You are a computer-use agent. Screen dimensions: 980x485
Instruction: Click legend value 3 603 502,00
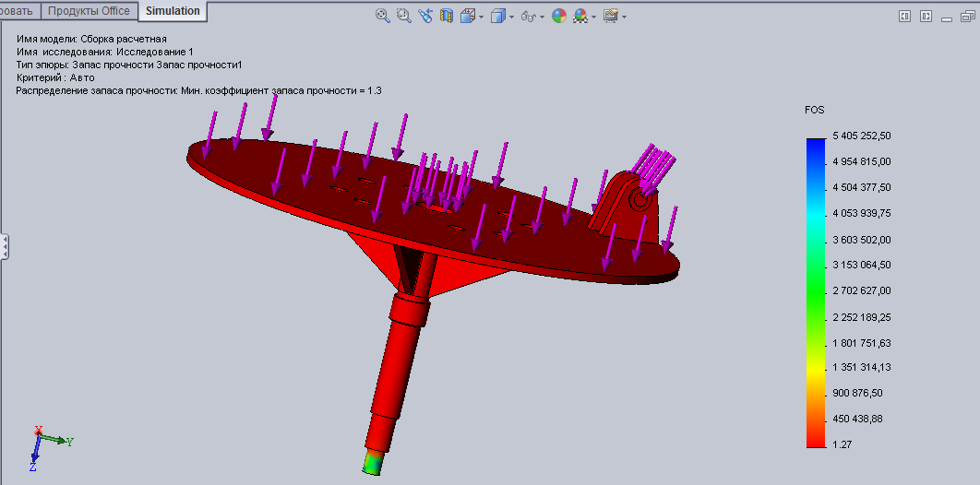(861, 240)
